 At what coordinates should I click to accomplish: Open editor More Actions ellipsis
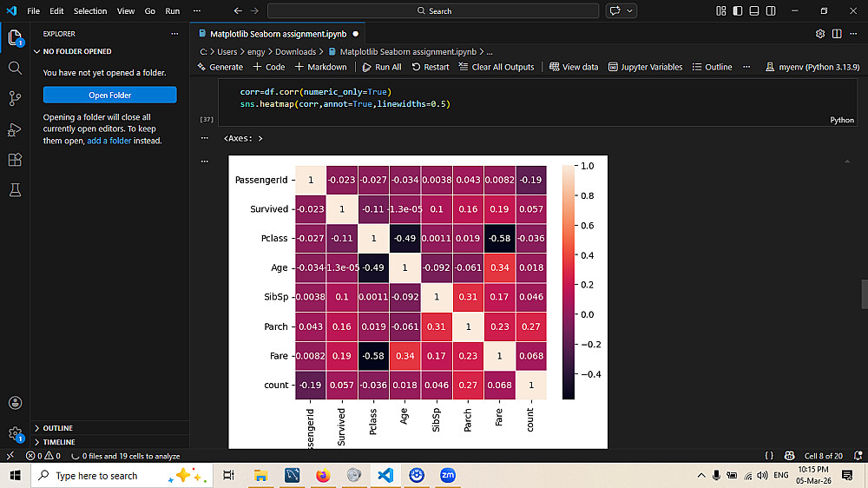(853, 34)
